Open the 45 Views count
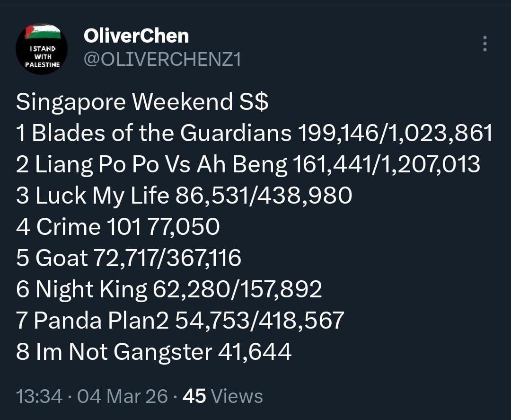The image size is (511, 420). click(x=222, y=396)
